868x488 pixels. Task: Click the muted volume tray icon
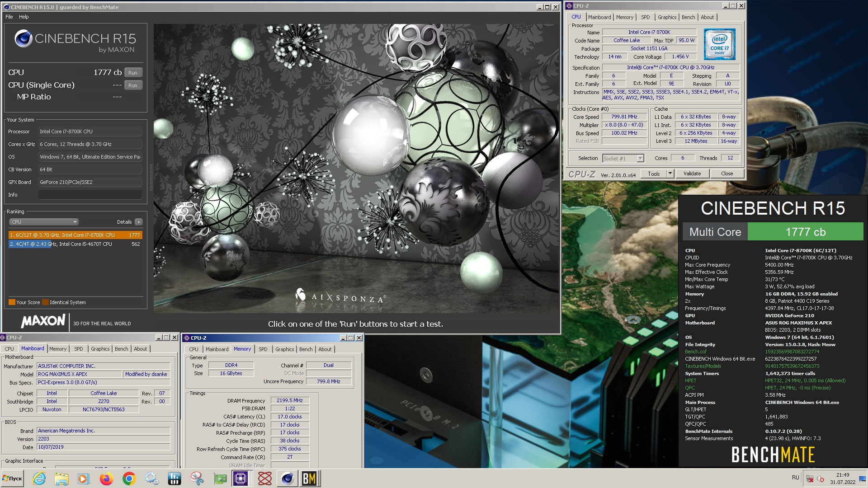coord(821,478)
